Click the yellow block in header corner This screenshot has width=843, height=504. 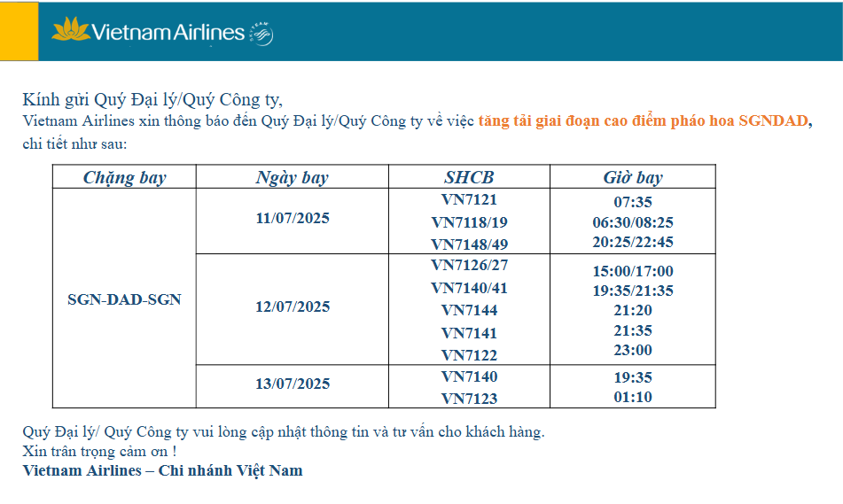20,31
